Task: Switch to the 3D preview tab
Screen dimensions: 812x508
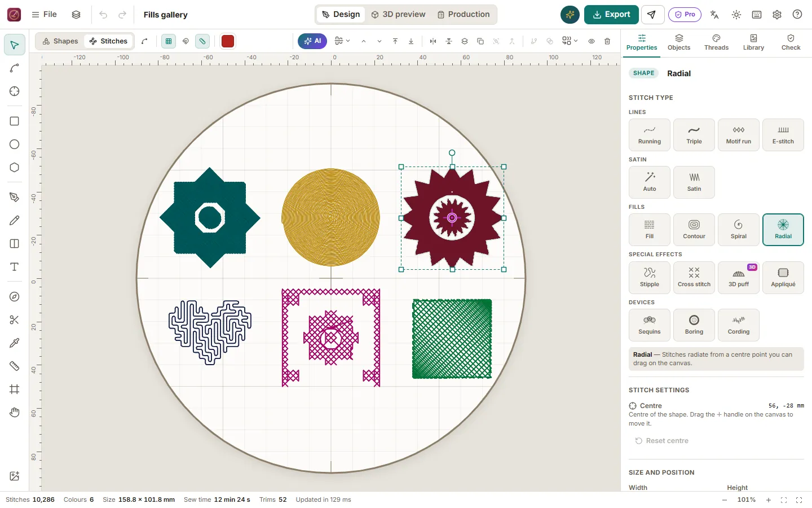Action: point(399,15)
